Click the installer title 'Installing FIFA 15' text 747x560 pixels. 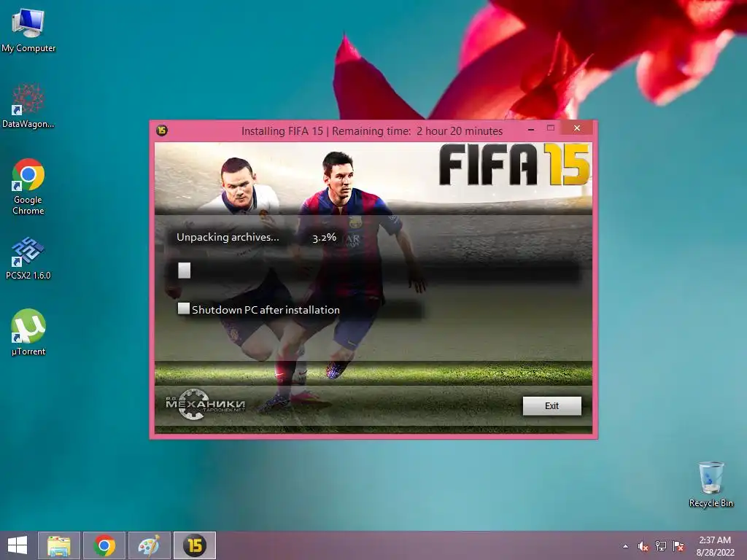(282, 131)
